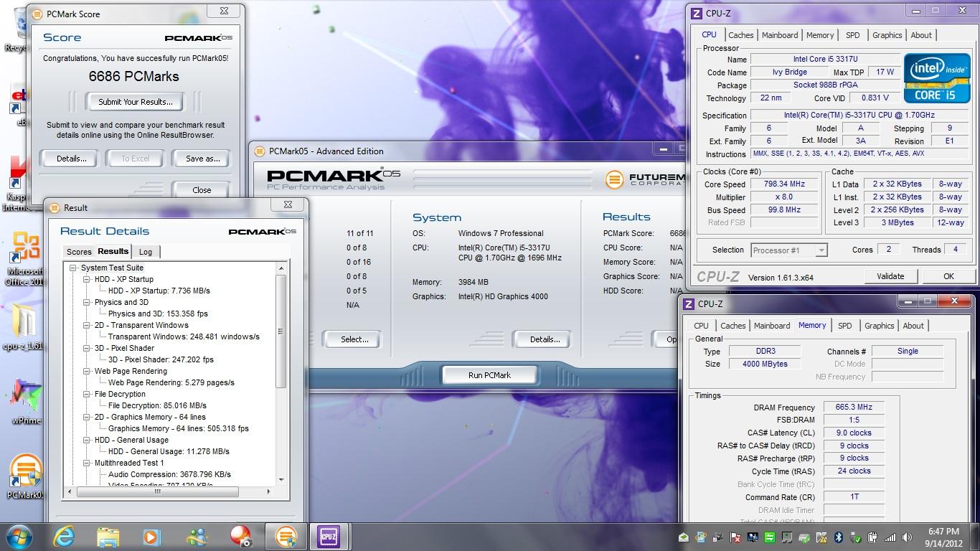The height and width of the screenshot is (551, 980).
Task: Click the vertical scrollbar thumb in results
Action: coord(281,331)
